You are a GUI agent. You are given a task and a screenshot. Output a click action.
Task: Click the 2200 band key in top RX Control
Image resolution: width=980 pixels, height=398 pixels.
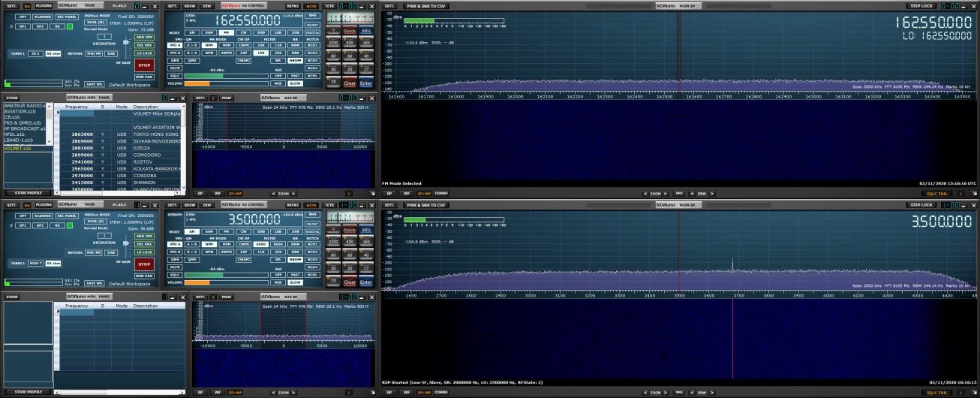(x=332, y=43)
